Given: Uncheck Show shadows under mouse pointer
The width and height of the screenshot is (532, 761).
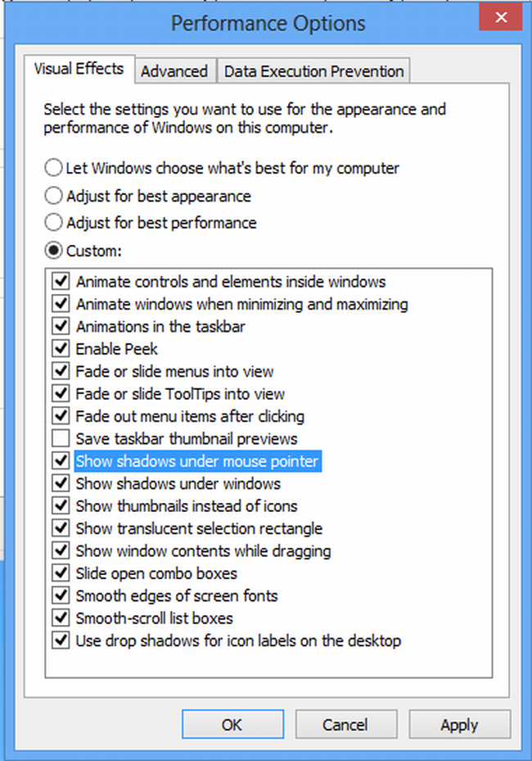Looking at the screenshot, I should click(61, 460).
